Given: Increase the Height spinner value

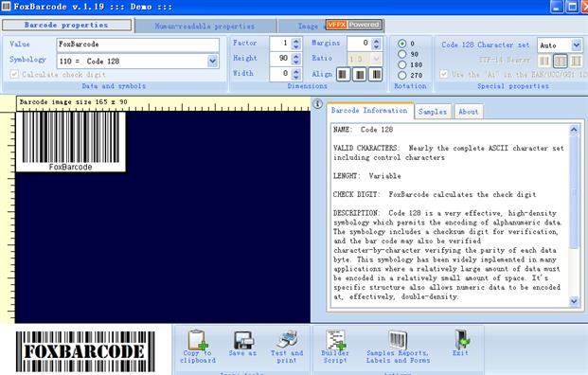Looking at the screenshot, I should [x=296, y=56].
